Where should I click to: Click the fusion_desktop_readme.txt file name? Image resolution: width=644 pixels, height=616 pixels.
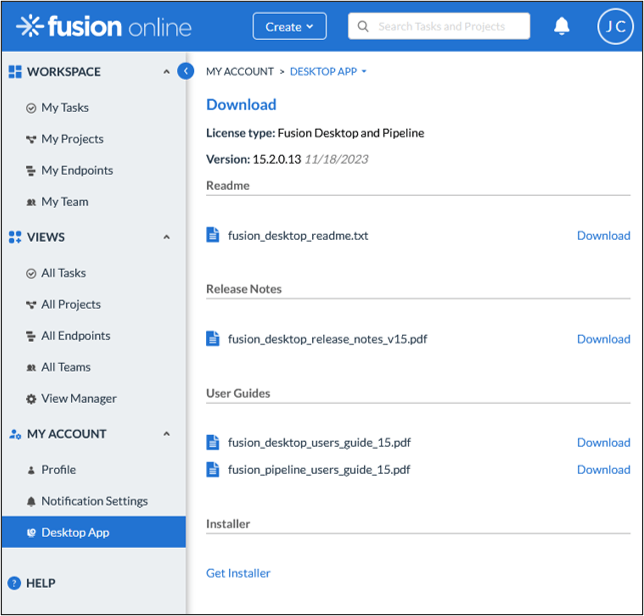pyautogui.click(x=298, y=236)
